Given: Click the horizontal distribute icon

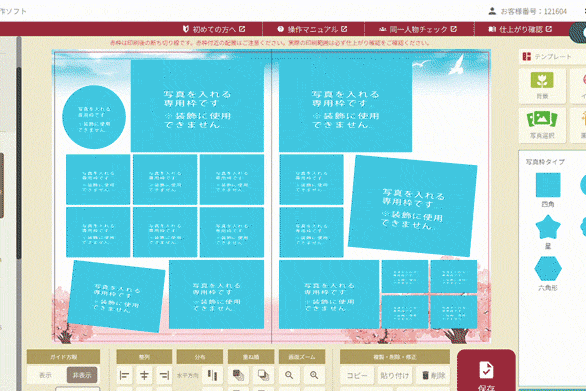Looking at the screenshot, I should (212, 375).
